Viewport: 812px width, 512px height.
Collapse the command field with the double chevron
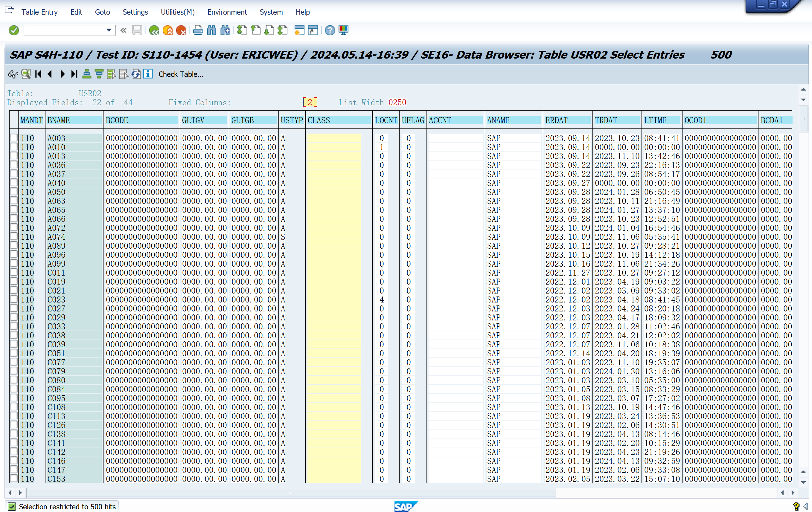pos(124,31)
